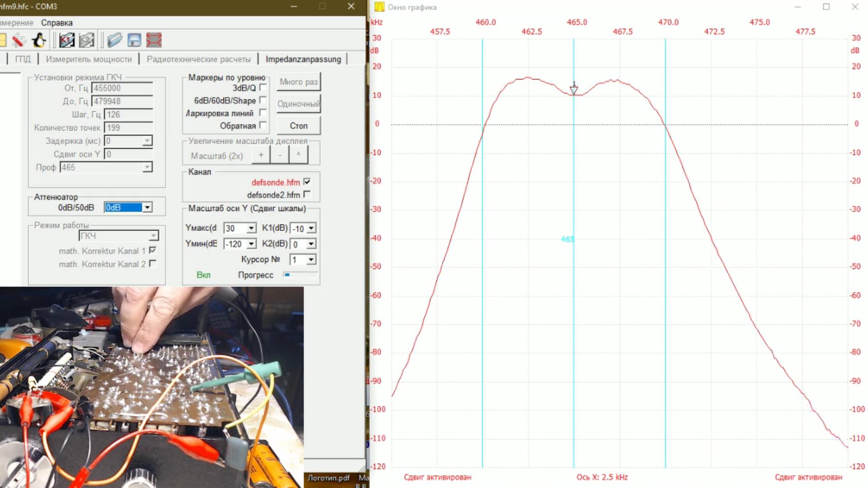Open the Справка menu
868x488 pixels.
(57, 23)
